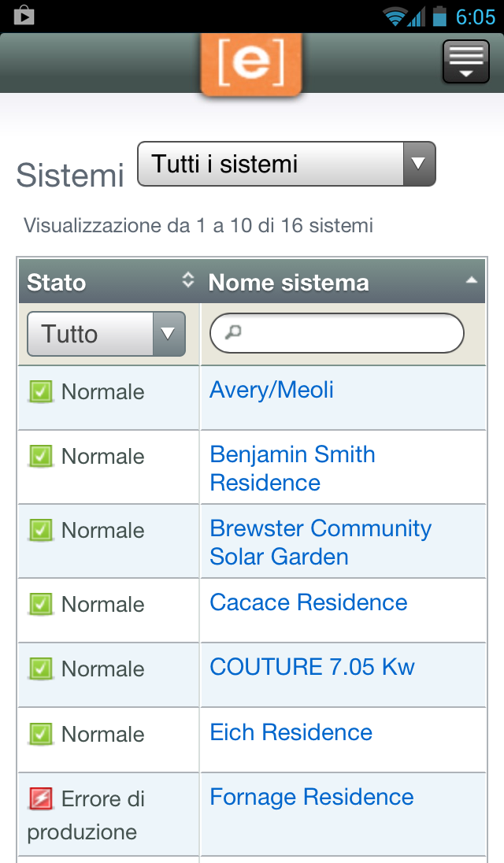The image size is (504, 863).
Task: Click green status icon beside Cacace Residence
Action: coord(41,604)
